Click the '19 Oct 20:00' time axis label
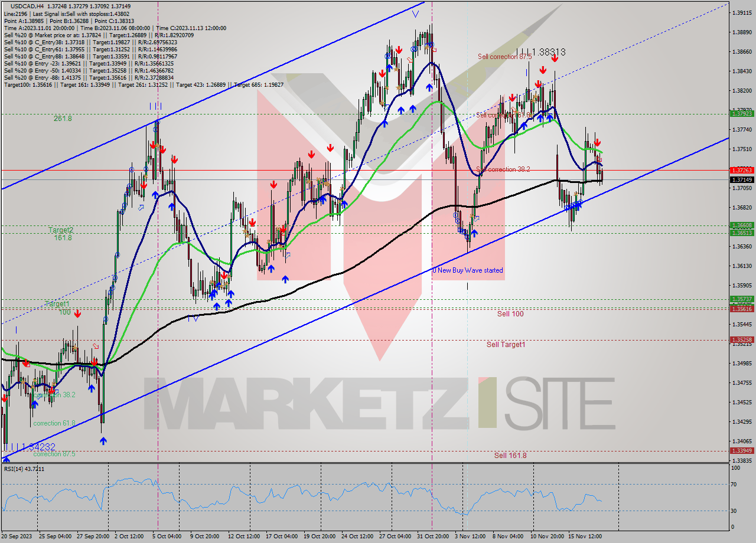The image size is (756, 543). coord(319,537)
